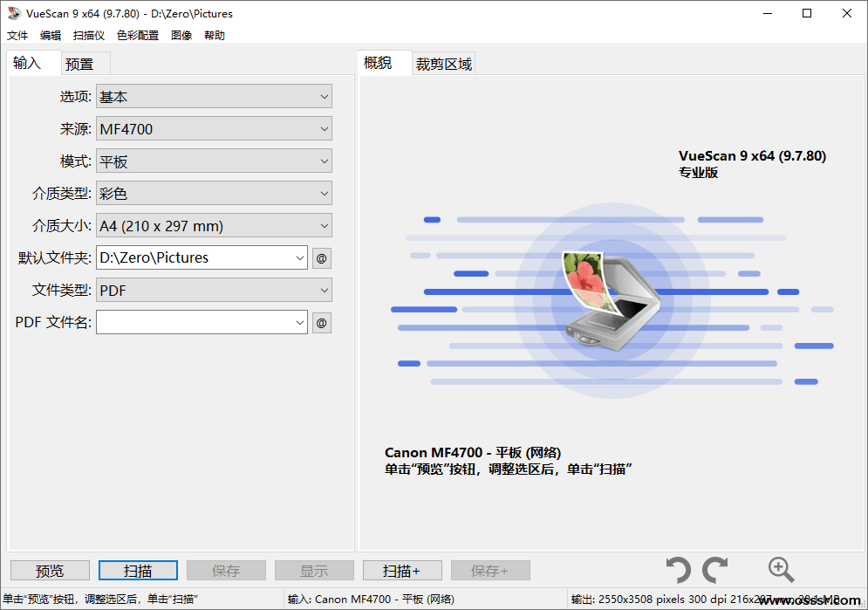
Task: Click the VueScan app icon in title bar
Action: pyautogui.click(x=14, y=13)
